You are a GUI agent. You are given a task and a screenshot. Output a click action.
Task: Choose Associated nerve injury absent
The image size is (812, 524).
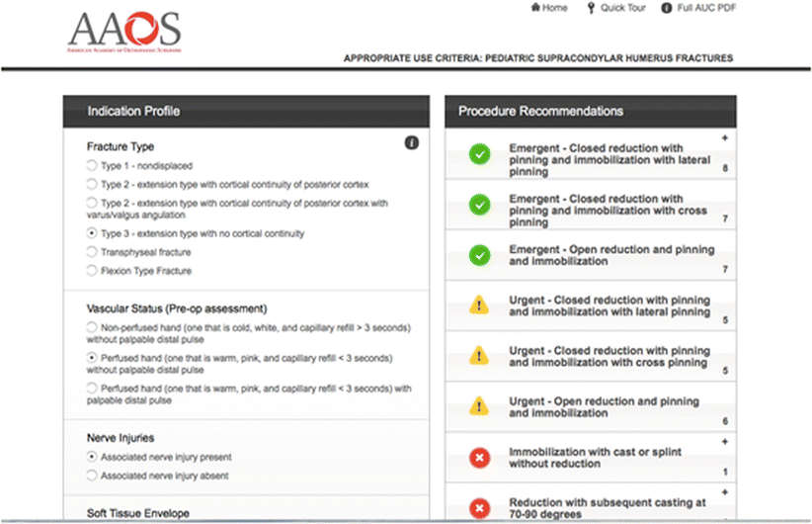click(x=92, y=476)
